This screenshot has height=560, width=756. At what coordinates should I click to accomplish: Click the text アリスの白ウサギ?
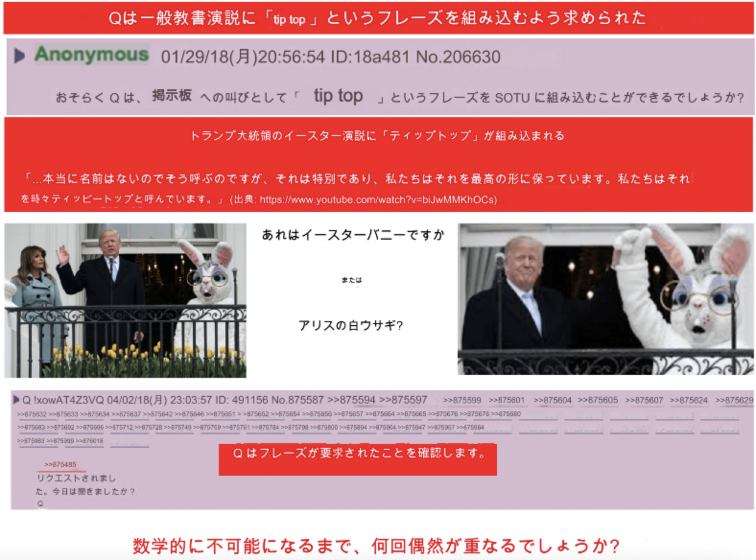tap(351, 326)
